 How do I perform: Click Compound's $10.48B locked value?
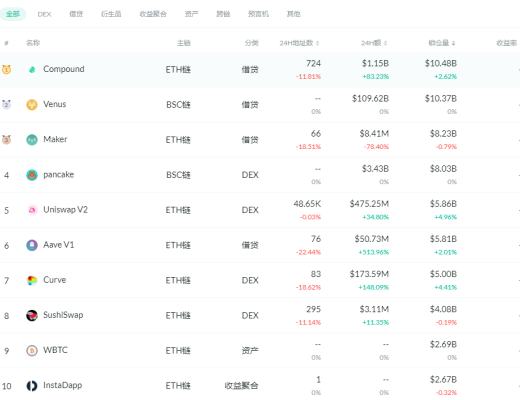click(x=441, y=63)
